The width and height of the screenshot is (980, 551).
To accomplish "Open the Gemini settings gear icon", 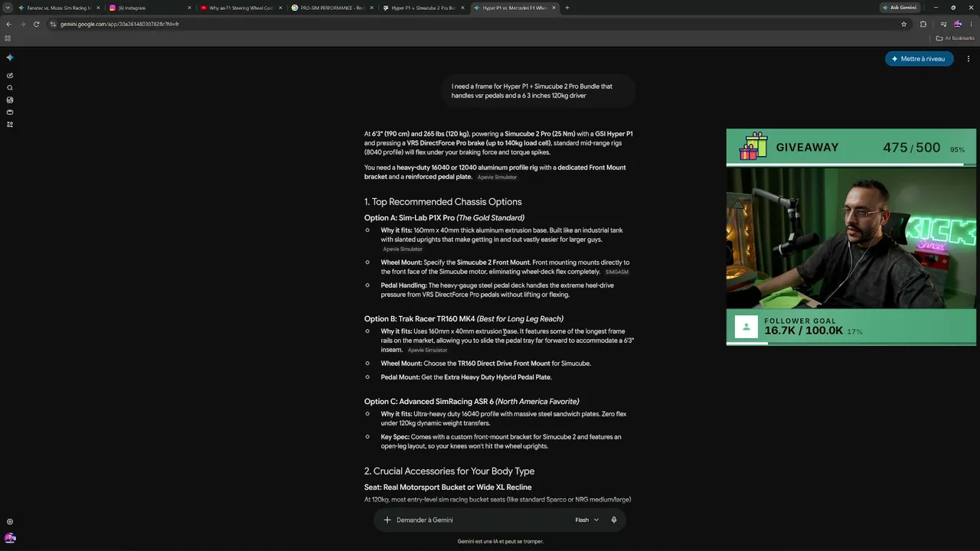I will click(10, 522).
